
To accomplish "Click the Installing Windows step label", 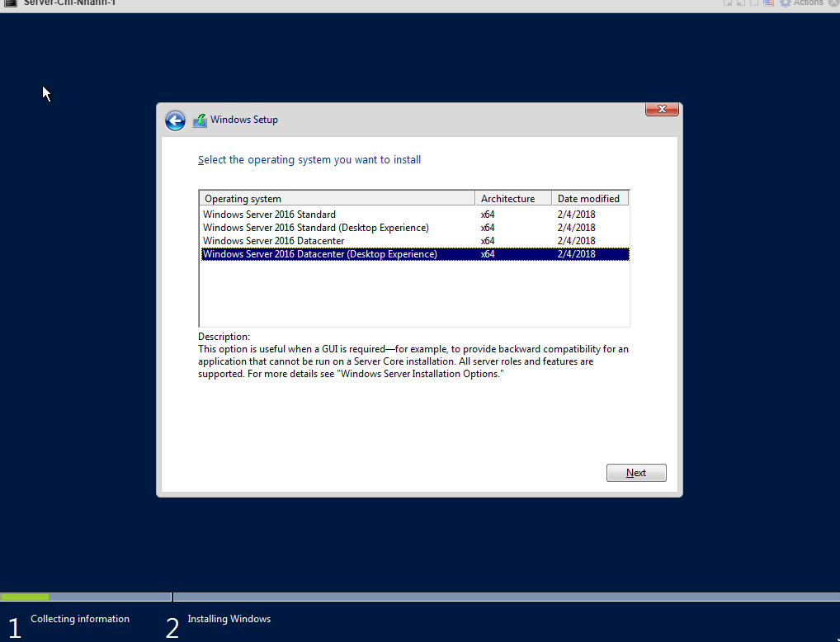I will pyautogui.click(x=229, y=619).
